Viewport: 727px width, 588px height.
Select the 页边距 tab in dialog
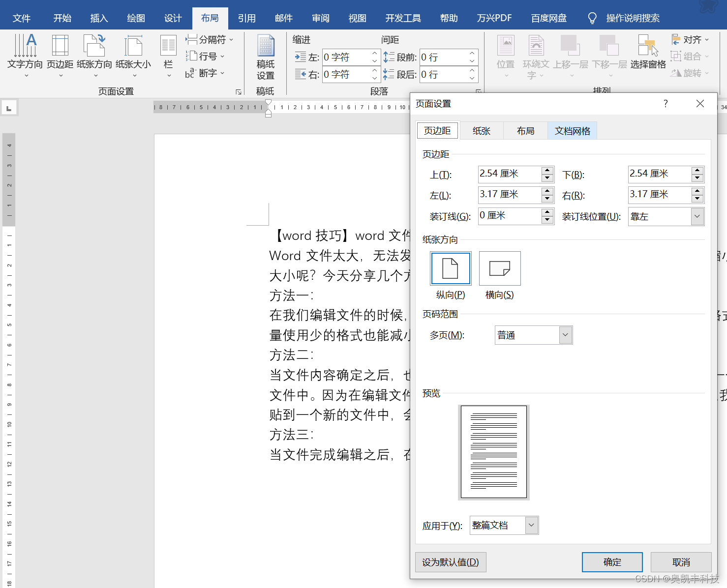[438, 130]
